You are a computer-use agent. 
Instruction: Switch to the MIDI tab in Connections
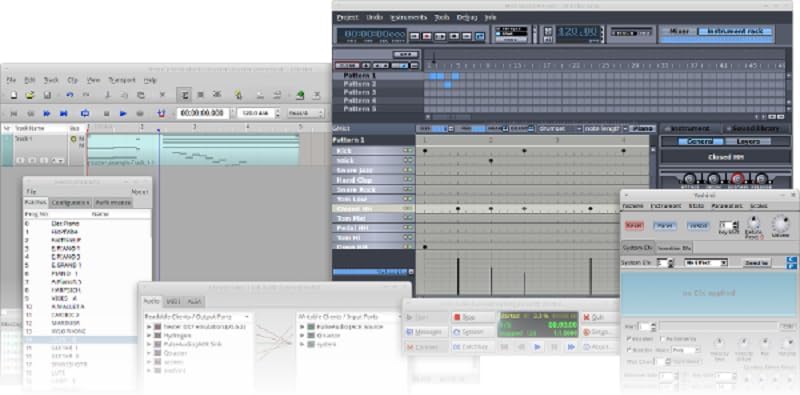pos(173,301)
